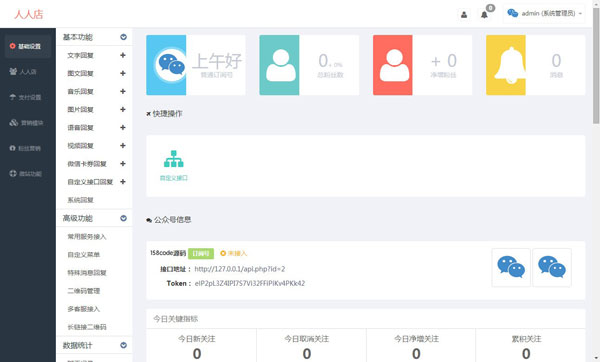Click the notification count badge
This screenshot has width=600, height=362.
click(x=491, y=8)
